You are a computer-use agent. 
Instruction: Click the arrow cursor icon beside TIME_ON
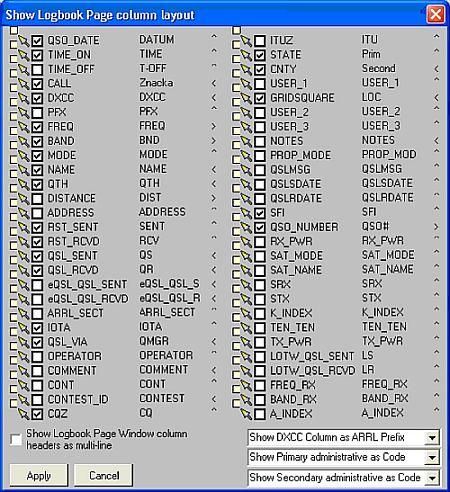(23, 55)
